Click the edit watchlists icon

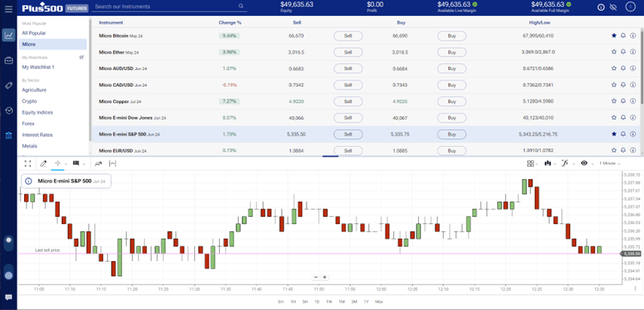(82, 57)
